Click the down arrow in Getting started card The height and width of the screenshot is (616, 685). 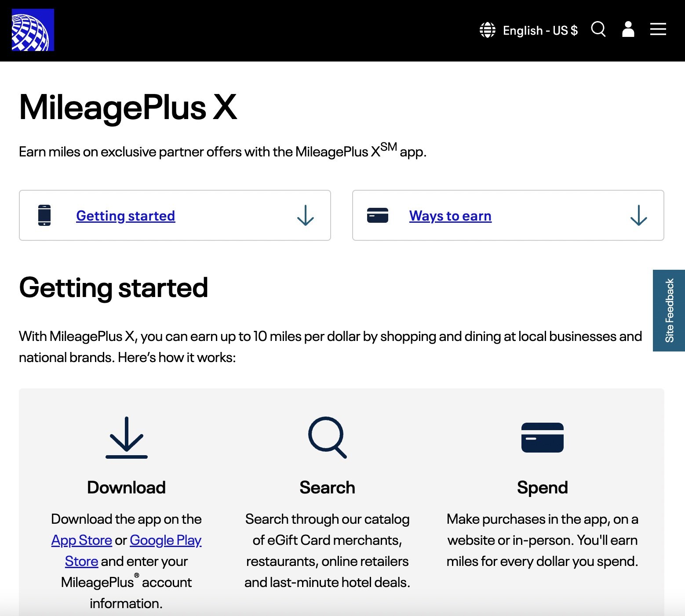(x=306, y=215)
